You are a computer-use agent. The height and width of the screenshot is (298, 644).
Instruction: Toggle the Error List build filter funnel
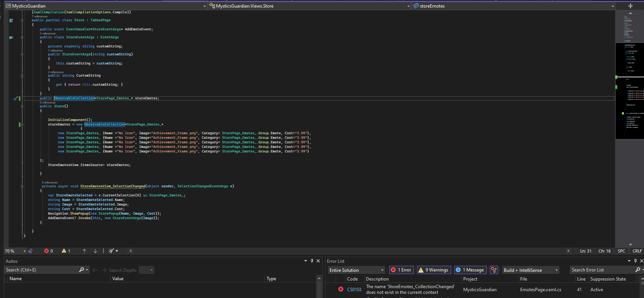[x=494, y=270]
